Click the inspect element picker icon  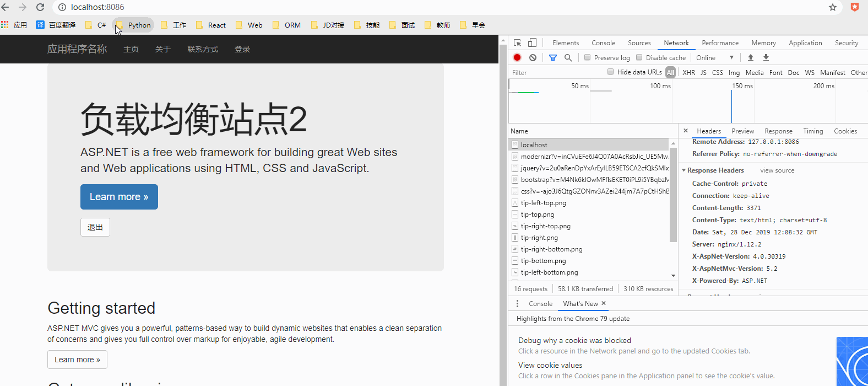(517, 43)
